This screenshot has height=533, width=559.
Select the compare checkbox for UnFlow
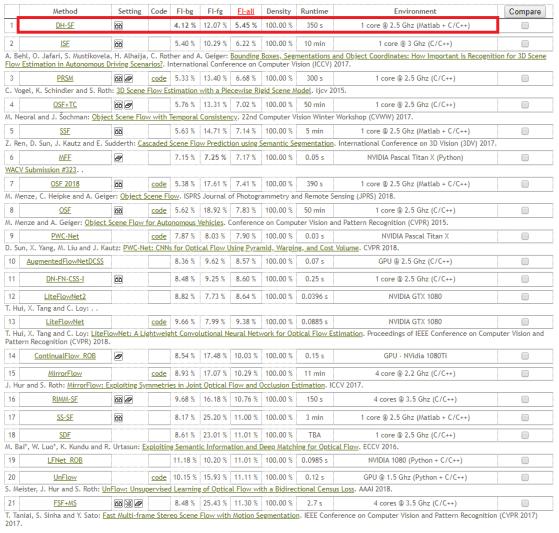(x=525, y=477)
